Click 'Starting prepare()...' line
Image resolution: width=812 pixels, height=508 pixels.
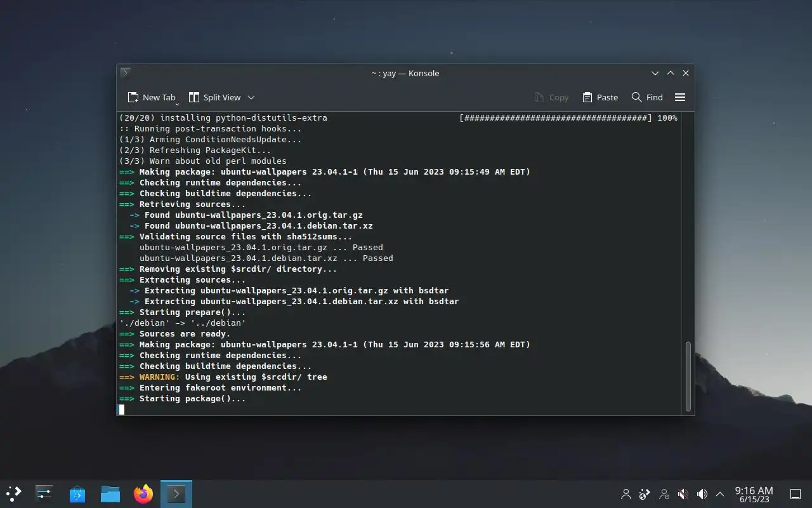183,312
